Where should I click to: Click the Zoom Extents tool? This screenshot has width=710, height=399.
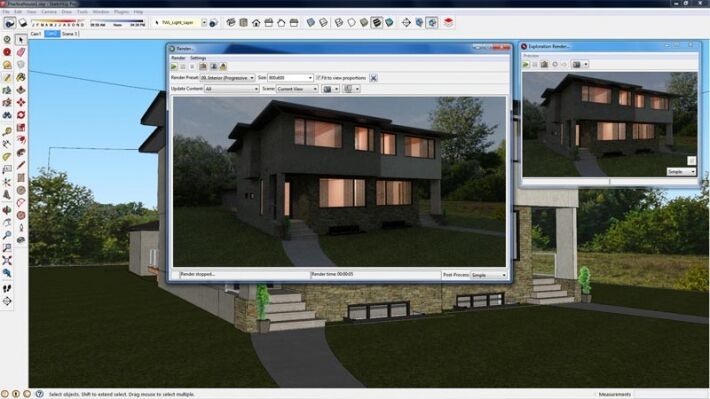click(x=7, y=260)
